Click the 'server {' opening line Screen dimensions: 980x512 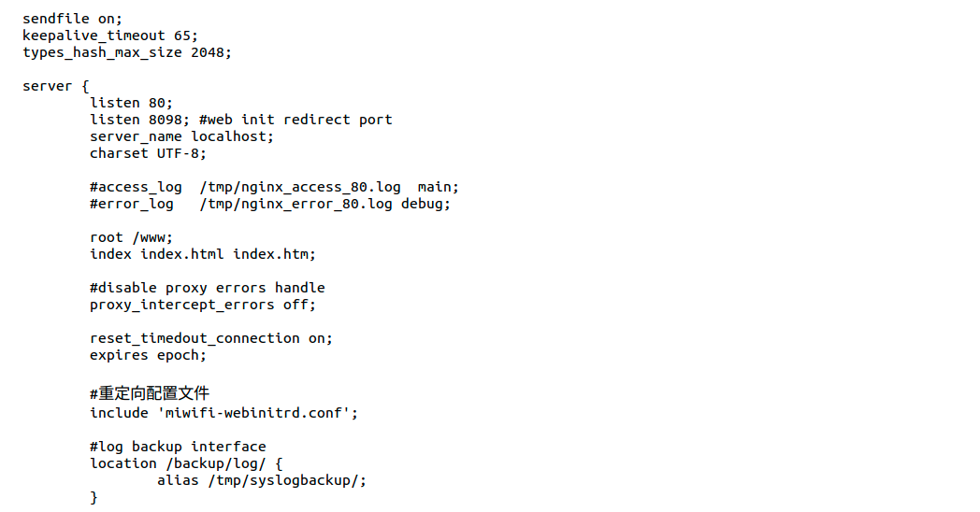[55, 86]
